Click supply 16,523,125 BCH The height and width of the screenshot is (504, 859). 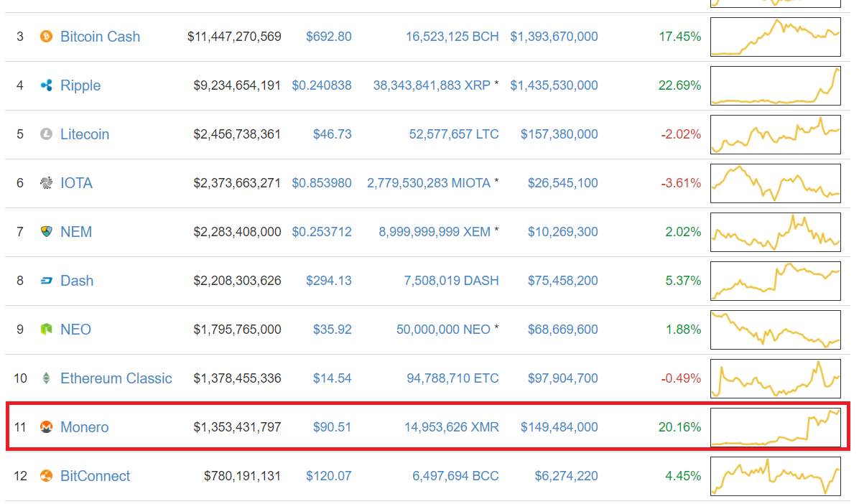click(452, 37)
